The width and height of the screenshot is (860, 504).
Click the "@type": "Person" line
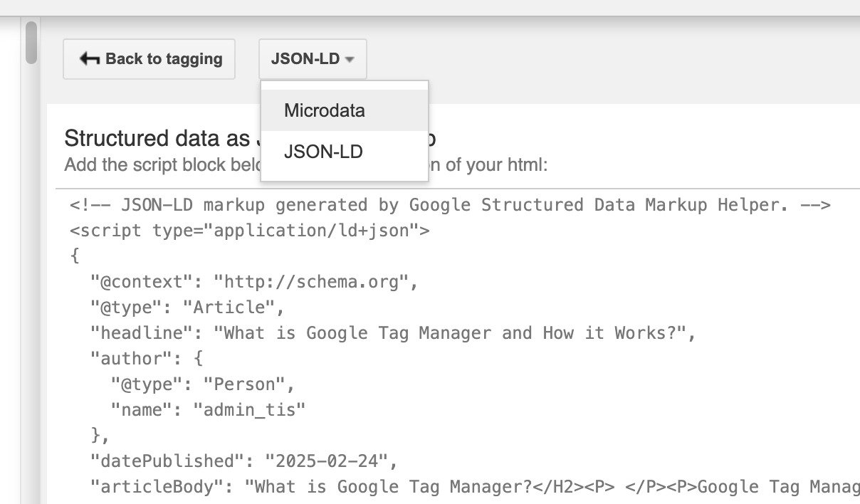click(202, 384)
